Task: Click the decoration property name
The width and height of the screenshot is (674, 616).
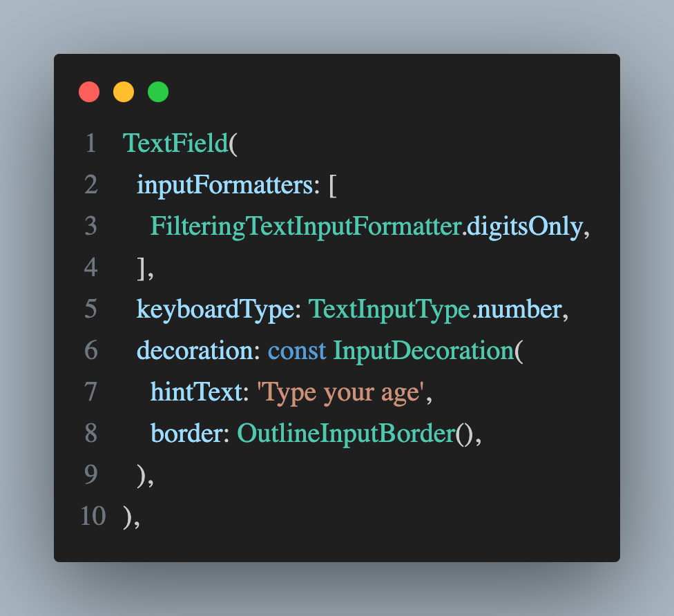Action: pos(198,350)
